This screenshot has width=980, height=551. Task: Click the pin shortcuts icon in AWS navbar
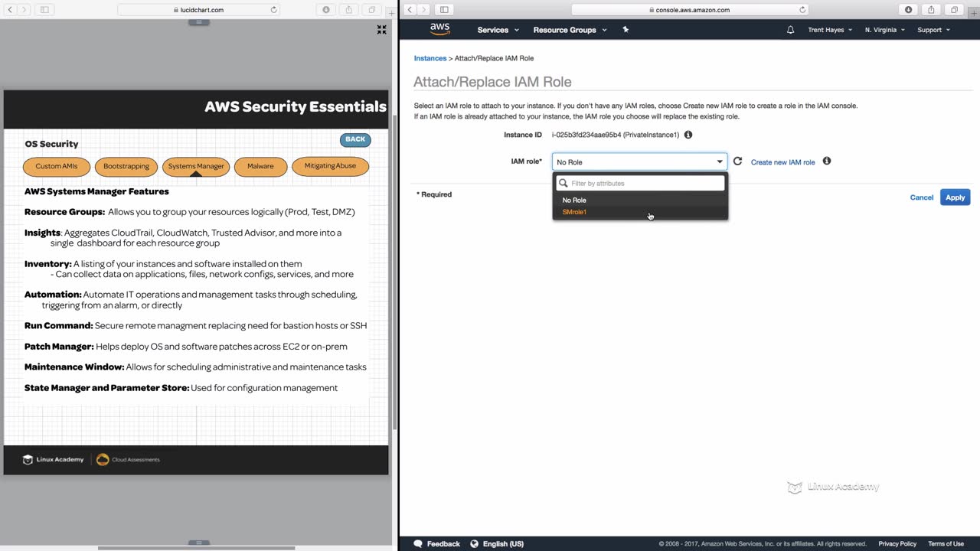pos(626,30)
